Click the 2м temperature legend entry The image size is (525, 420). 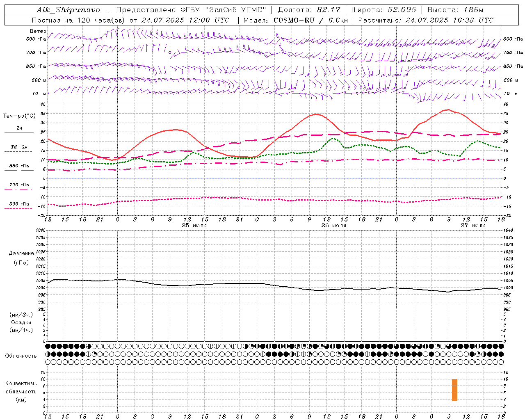click(19, 128)
